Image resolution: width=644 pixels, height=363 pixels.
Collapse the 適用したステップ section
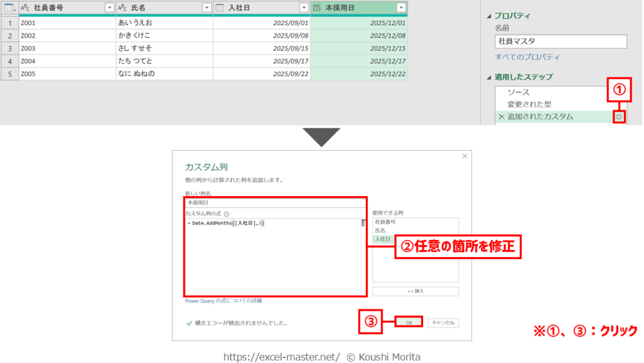tap(489, 77)
